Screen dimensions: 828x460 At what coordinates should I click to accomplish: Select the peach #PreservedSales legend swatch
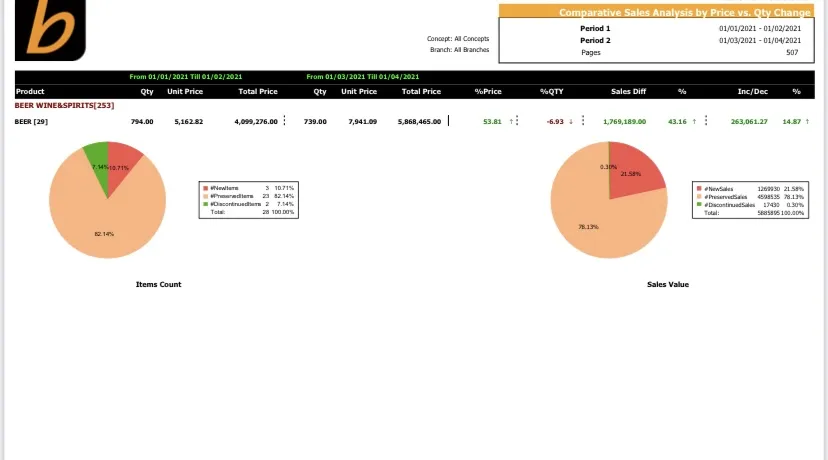coord(699,196)
